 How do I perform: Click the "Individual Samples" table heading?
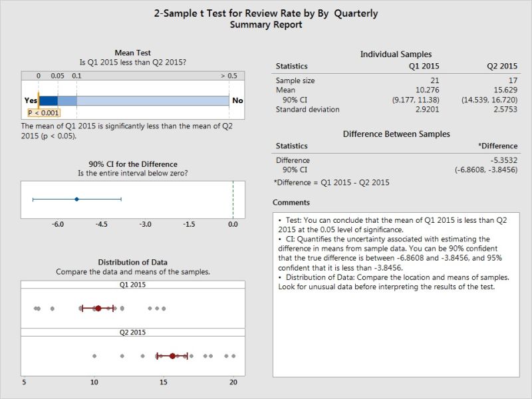click(396, 54)
